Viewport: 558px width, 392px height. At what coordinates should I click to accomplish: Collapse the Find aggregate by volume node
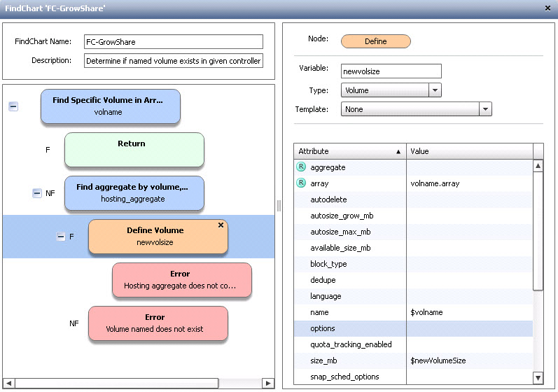pos(37,193)
